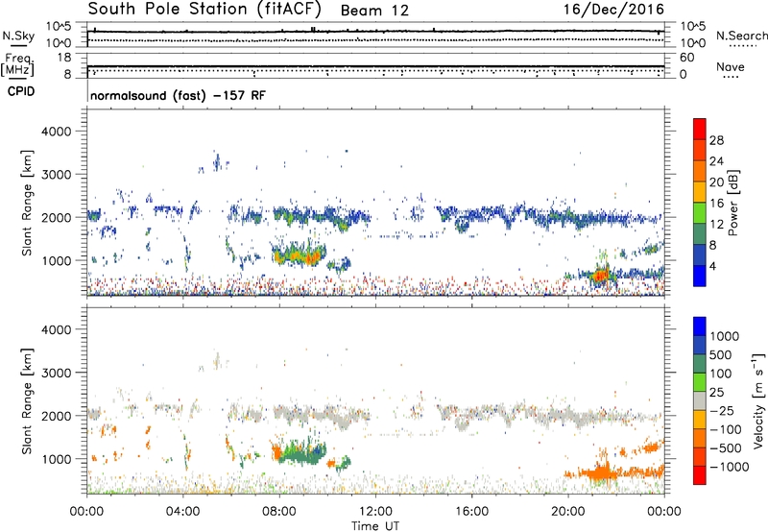
Task: Click the '4' label on Power color bar
Action: click(x=712, y=267)
